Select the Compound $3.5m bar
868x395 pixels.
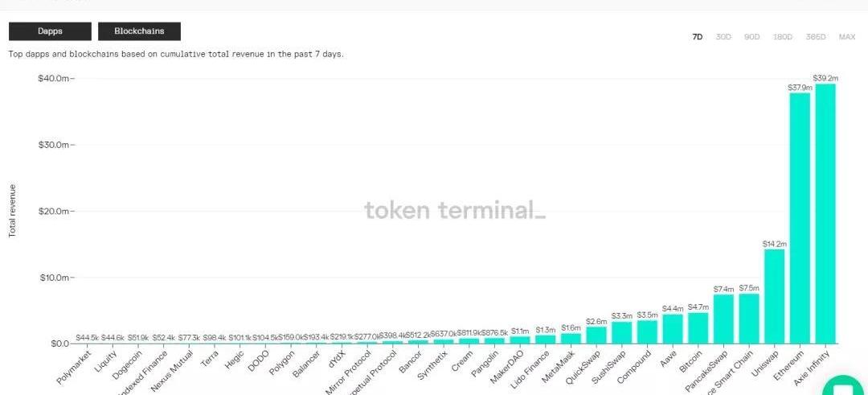tap(647, 331)
